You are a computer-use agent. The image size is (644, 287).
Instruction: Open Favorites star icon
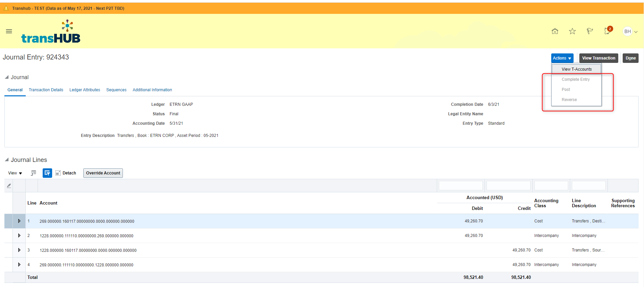coord(572,31)
